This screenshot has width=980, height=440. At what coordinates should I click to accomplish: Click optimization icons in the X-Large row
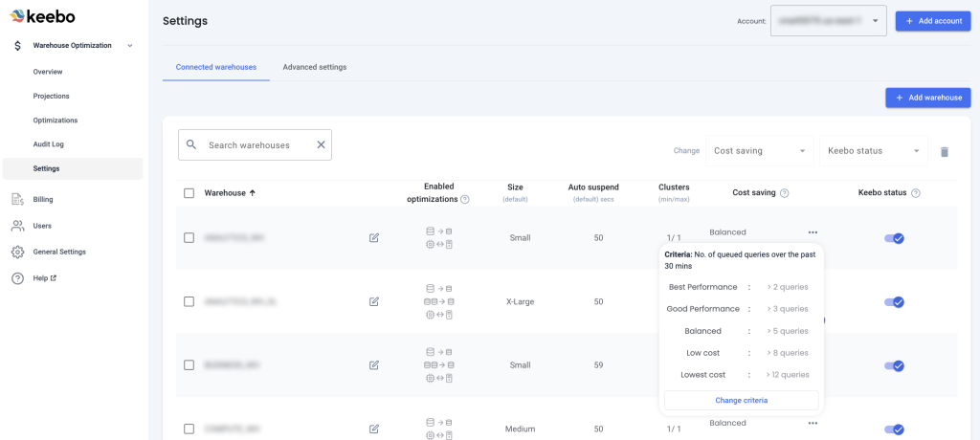coord(438,301)
